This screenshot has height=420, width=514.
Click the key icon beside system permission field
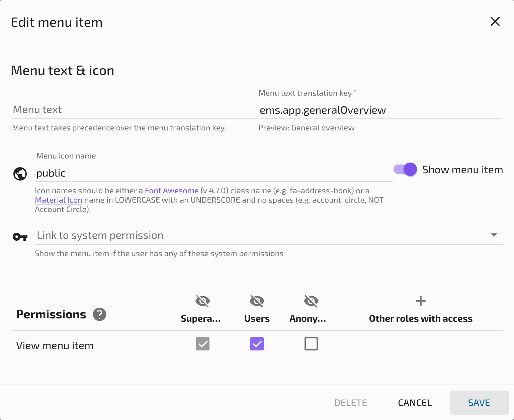point(20,236)
